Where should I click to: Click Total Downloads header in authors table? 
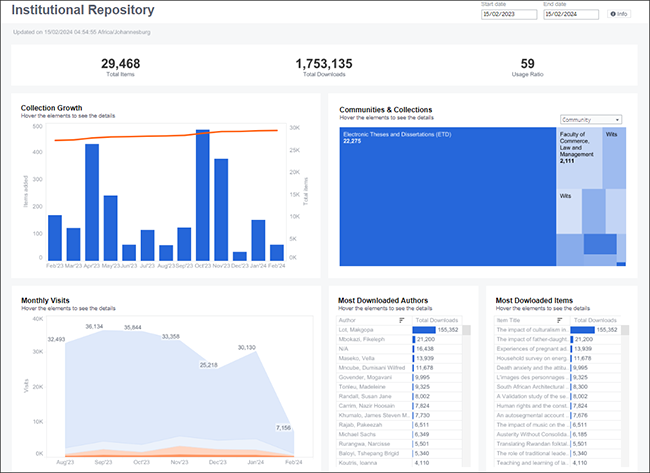[x=437, y=320]
